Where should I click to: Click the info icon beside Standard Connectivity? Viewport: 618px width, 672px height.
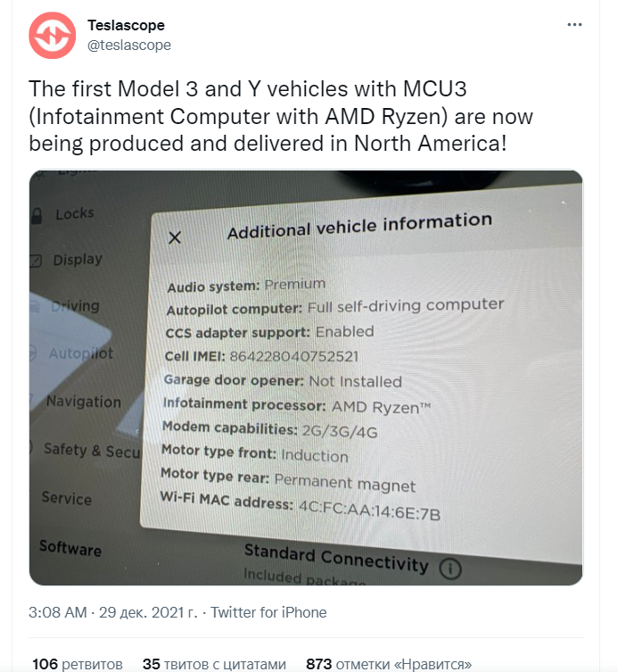450,568
